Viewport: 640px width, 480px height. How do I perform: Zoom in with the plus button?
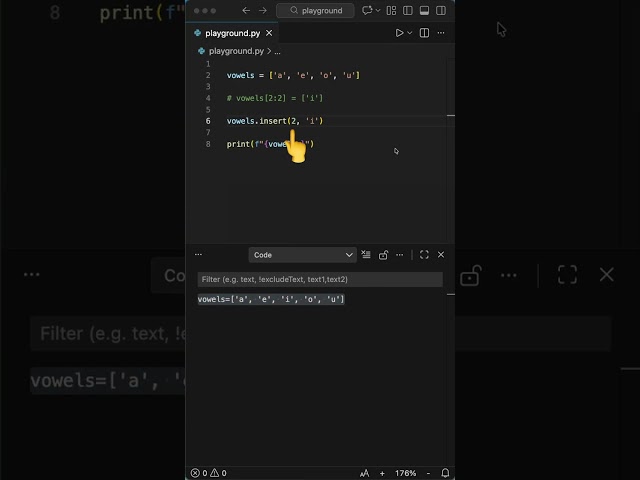[x=382, y=473]
